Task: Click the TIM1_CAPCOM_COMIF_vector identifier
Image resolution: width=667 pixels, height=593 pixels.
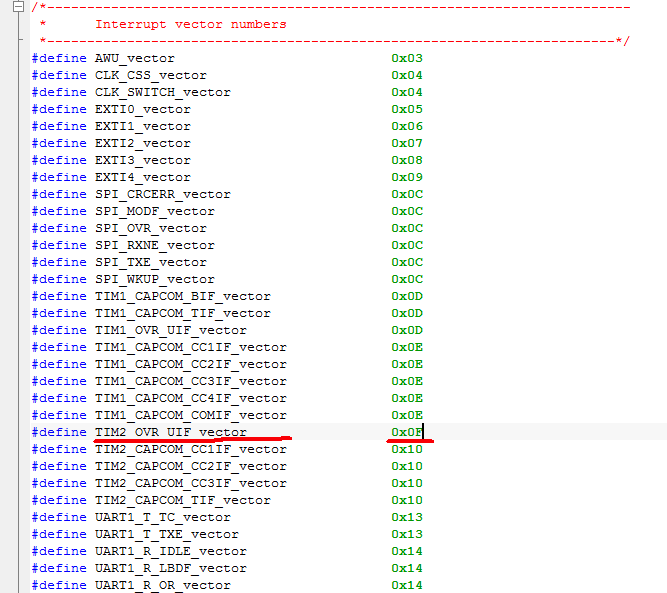Action: pyautogui.click(x=190, y=415)
